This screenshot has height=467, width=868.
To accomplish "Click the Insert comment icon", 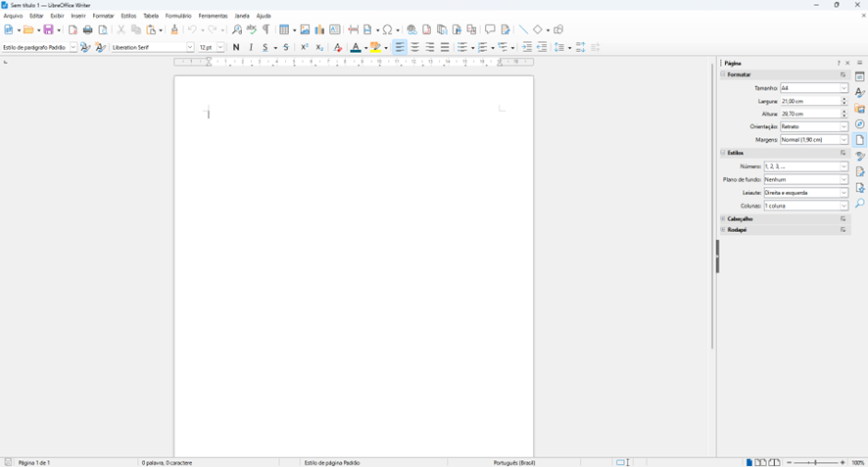I will point(490,30).
